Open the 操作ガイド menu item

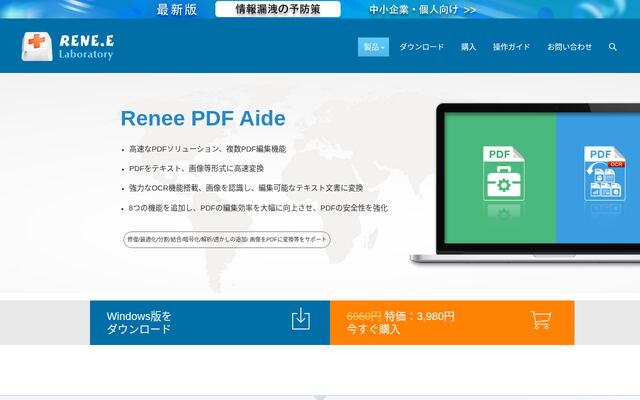511,47
